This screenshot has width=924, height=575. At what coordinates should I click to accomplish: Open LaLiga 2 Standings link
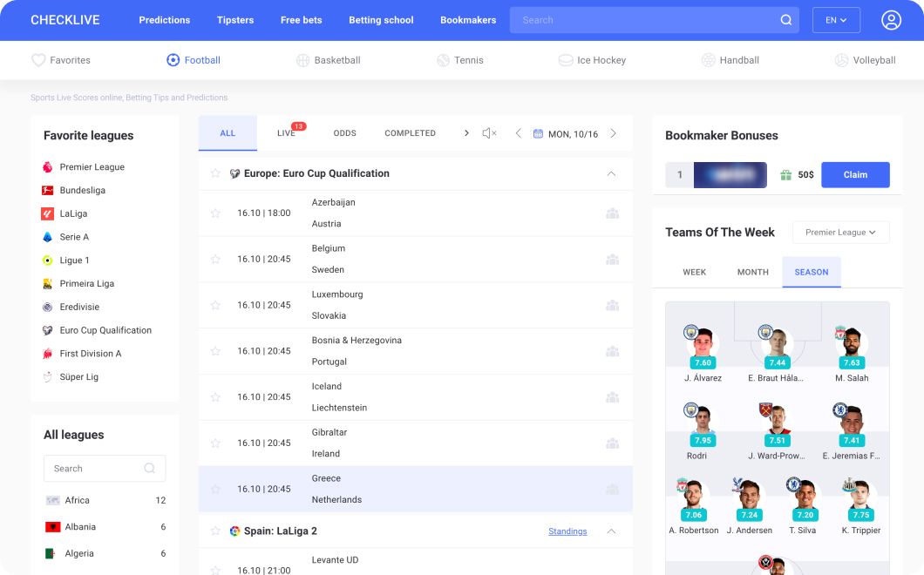click(567, 531)
